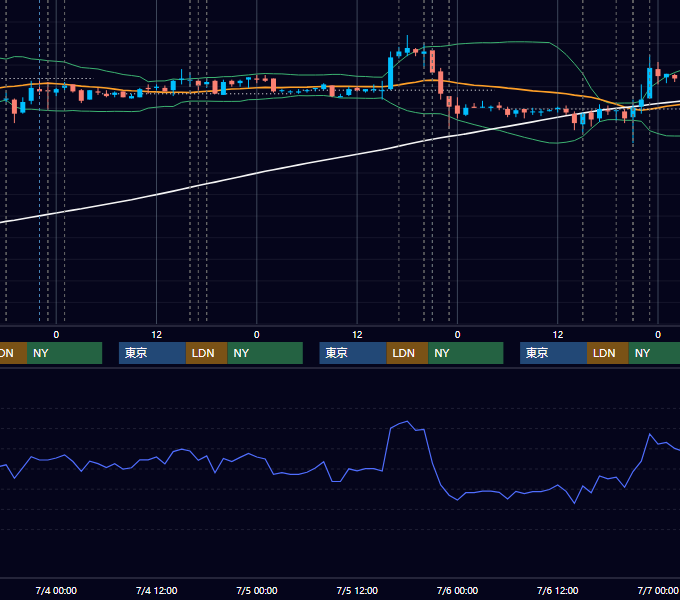Screen dimensions: 680x600
Task: Select the NY session block starting 7/6 evening
Action: click(654, 353)
